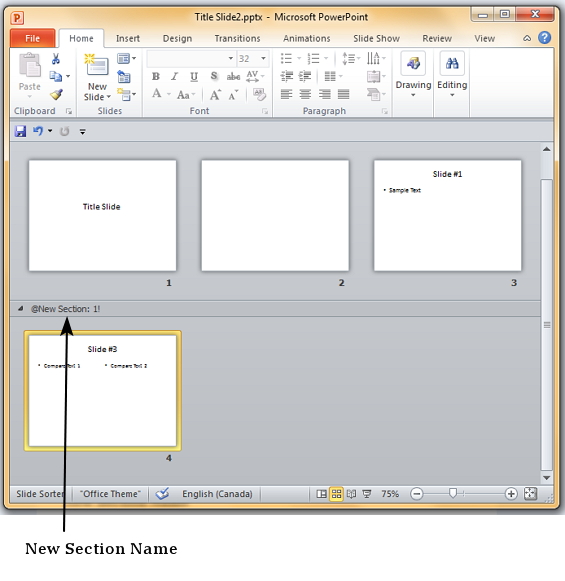Screen dimensions: 565x581
Task: Open Customize Quick Access Toolbar dropdown
Action: coord(83,132)
